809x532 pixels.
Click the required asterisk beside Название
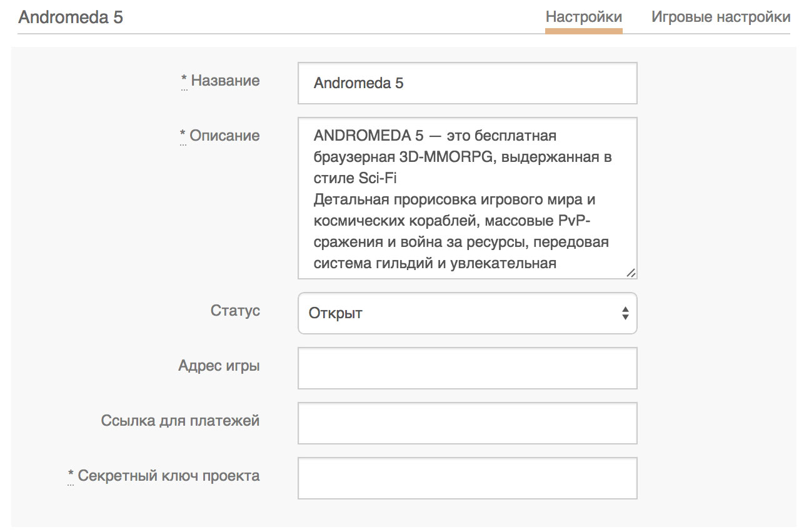(x=184, y=80)
